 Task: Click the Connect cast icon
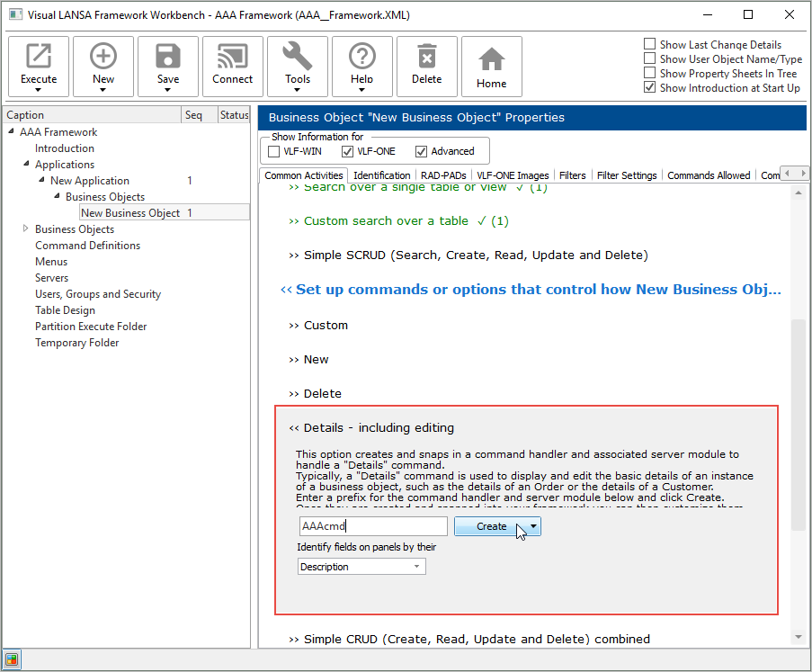click(x=233, y=58)
